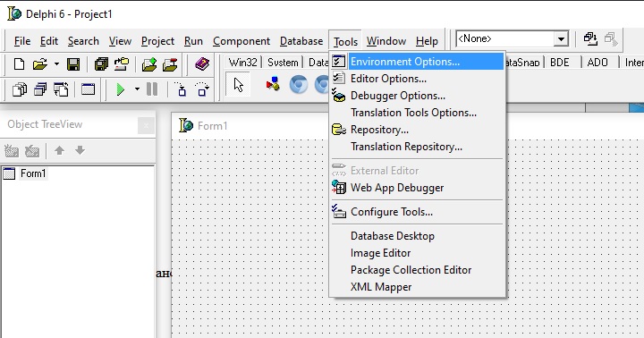This screenshot has height=338, width=644.
Task: Open the Component menu
Action: pyautogui.click(x=241, y=41)
